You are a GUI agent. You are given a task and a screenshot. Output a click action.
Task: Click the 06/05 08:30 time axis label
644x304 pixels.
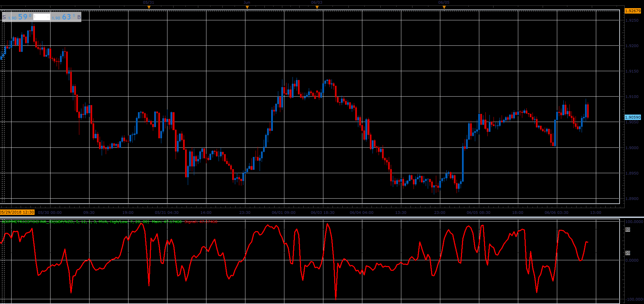point(479,212)
